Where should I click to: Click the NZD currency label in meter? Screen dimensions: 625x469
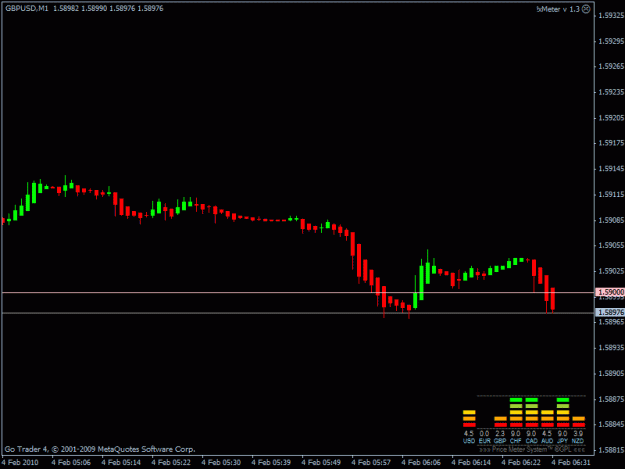[x=578, y=441]
